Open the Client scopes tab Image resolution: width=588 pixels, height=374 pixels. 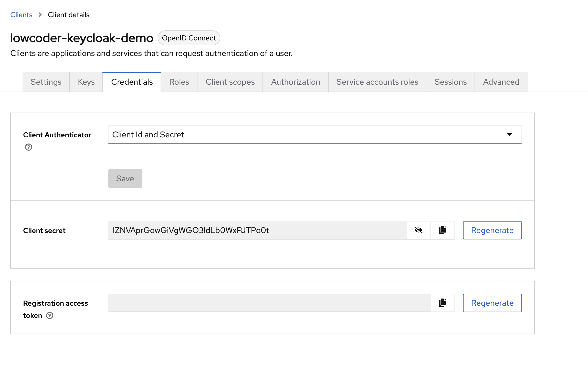pos(230,82)
